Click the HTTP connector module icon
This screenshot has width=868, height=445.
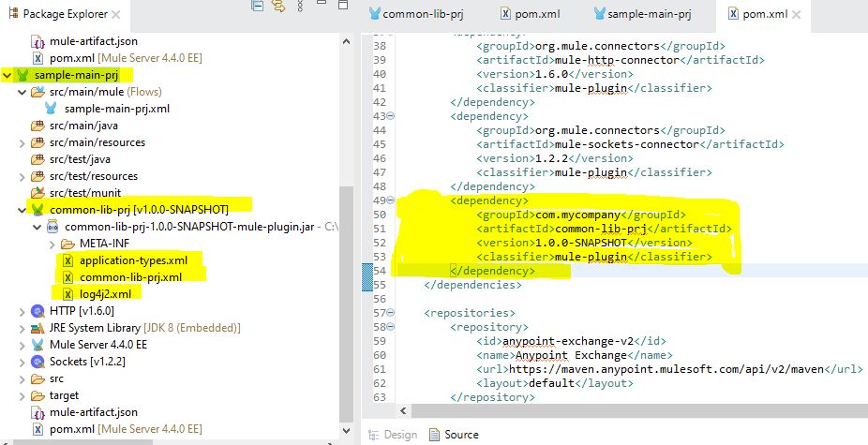tap(38, 310)
